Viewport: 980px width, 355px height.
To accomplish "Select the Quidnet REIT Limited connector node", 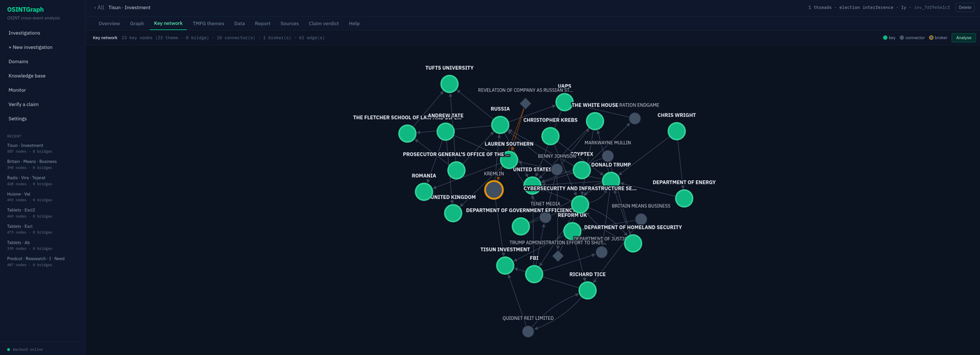I will click(x=528, y=331).
